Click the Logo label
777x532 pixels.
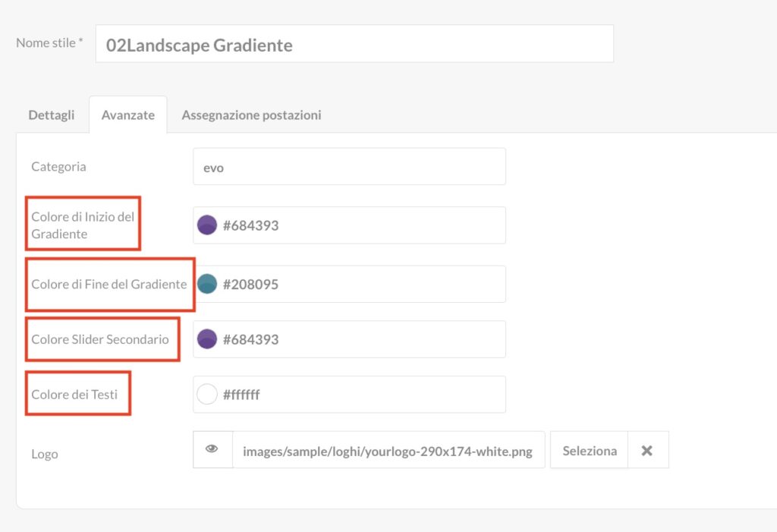coord(45,454)
